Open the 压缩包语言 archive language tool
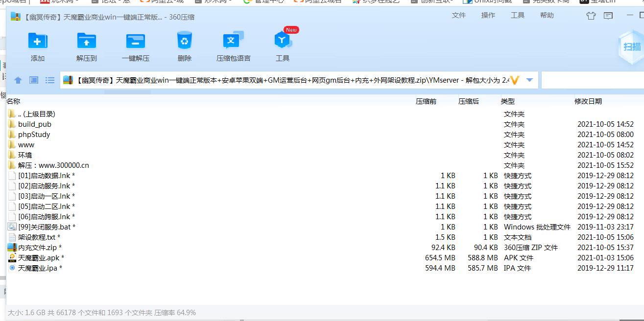The width and height of the screenshot is (644, 321). (x=233, y=42)
